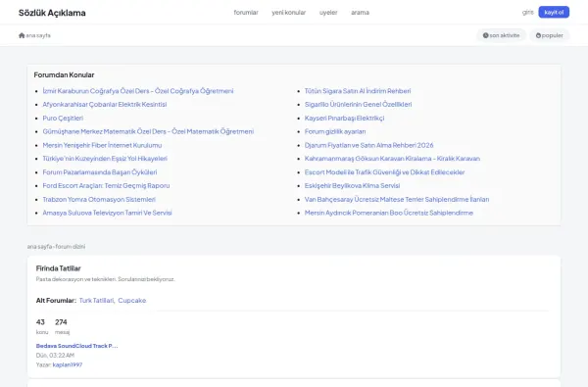Open Forum Pazarlamasında Başarı Öyküleri topic
The image size is (588, 387).
click(100, 172)
